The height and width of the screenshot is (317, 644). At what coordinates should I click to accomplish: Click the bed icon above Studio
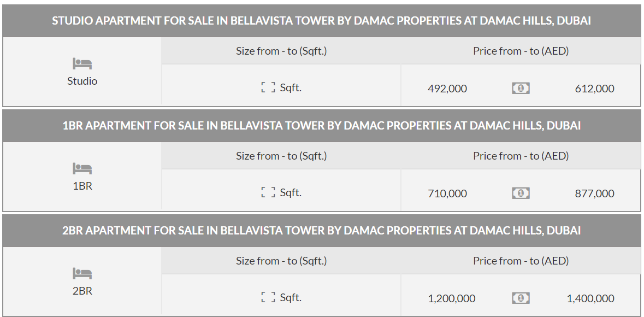pyautogui.click(x=82, y=64)
